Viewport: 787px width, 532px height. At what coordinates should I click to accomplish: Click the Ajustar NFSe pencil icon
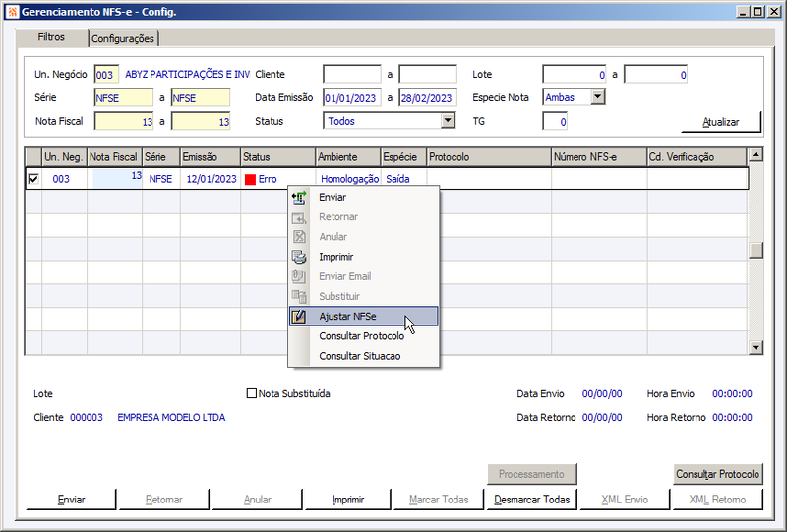point(299,317)
